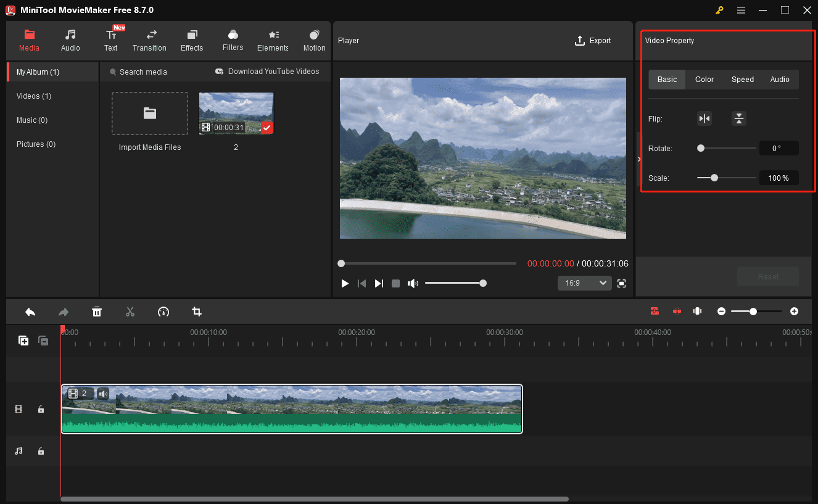This screenshot has width=818, height=504.
Task: Open the Filters tab
Action: click(233, 40)
